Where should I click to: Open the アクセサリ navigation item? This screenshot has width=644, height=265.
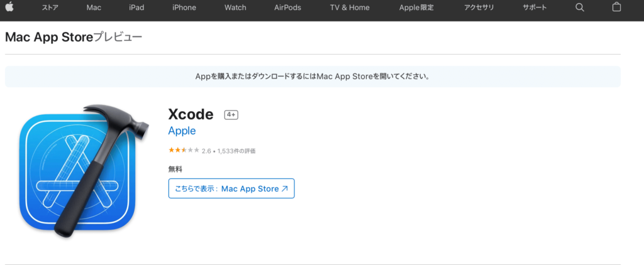tap(479, 8)
